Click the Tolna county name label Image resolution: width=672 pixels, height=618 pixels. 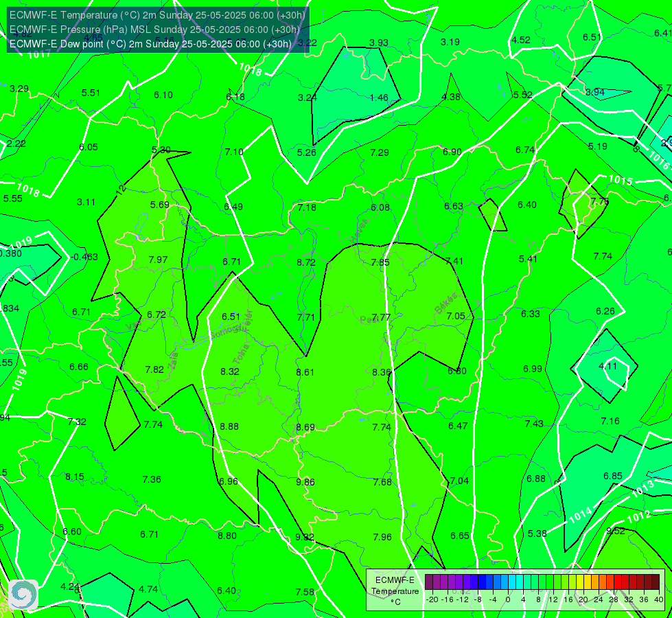pyautogui.click(x=240, y=354)
